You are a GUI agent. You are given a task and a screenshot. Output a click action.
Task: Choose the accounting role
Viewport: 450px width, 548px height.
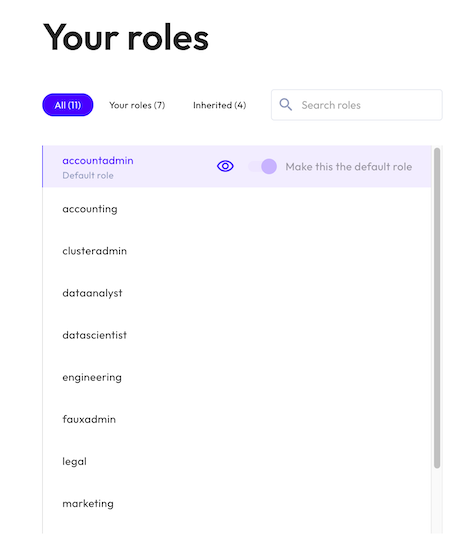click(x=237, y=209)
